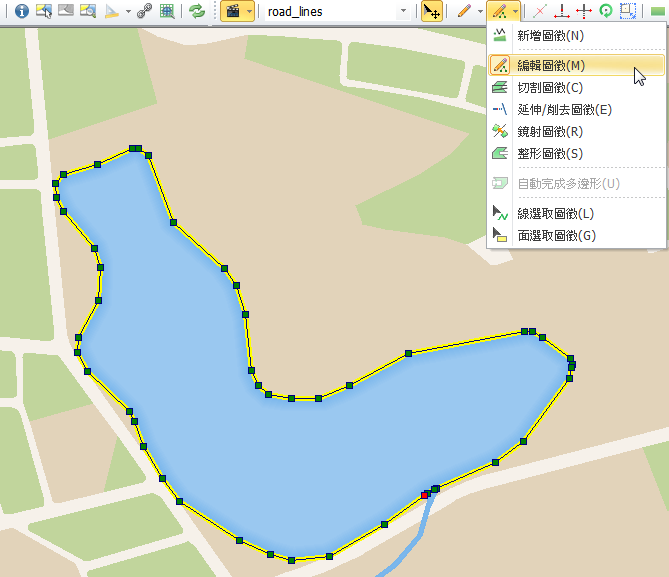Click the chain link icon
This screenshot has height=577, width=669.
(145, 11)
